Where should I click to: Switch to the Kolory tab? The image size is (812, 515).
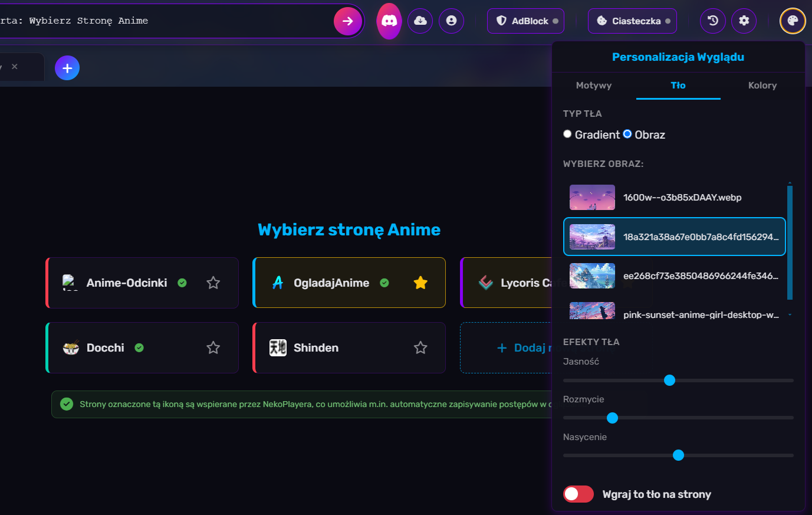click(762, 85)
